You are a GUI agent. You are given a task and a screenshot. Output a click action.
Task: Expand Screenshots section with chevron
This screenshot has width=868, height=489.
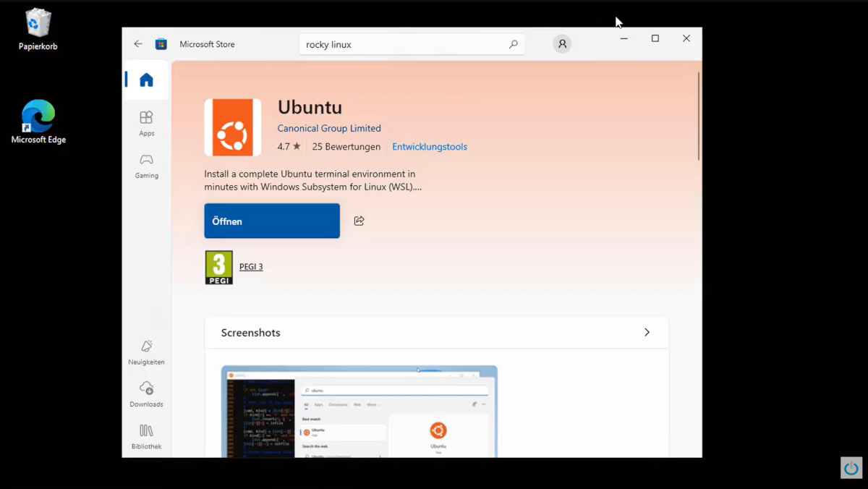click(x=647, y=332)
